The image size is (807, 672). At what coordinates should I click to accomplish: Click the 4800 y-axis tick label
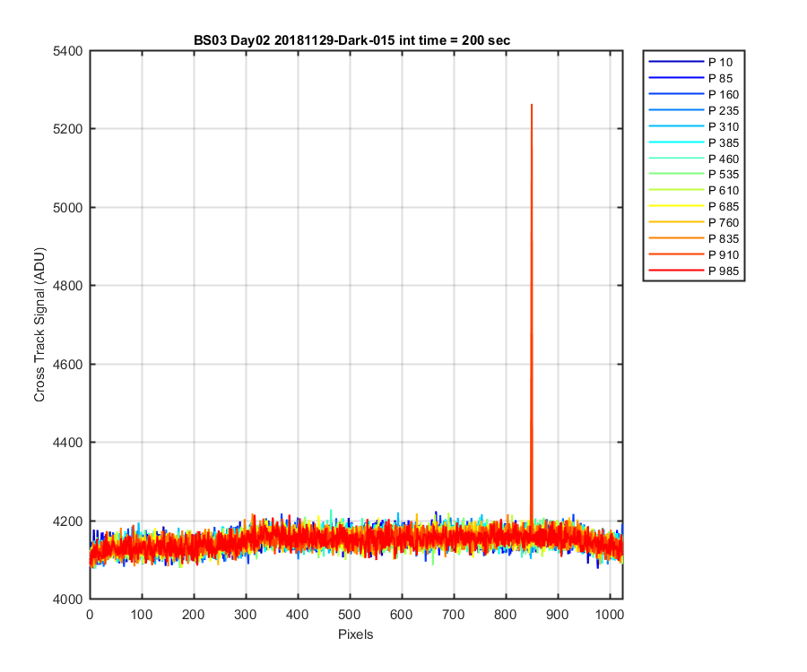point(67,286)
